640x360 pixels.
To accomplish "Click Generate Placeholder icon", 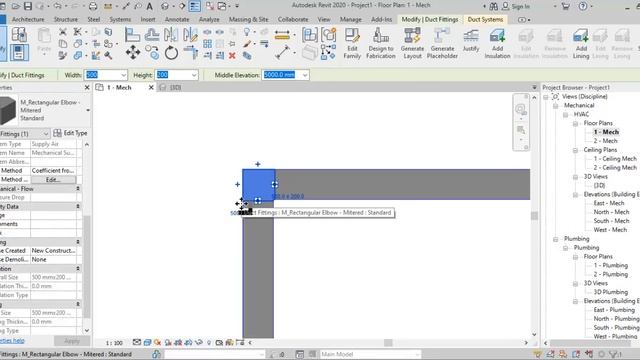I will (x=442, y=43).
